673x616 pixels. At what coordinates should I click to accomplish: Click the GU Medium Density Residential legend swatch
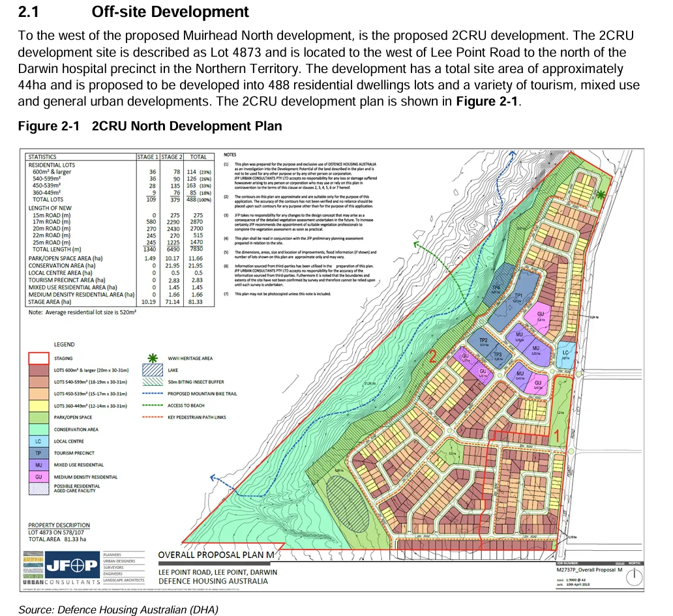coord(38,477)
